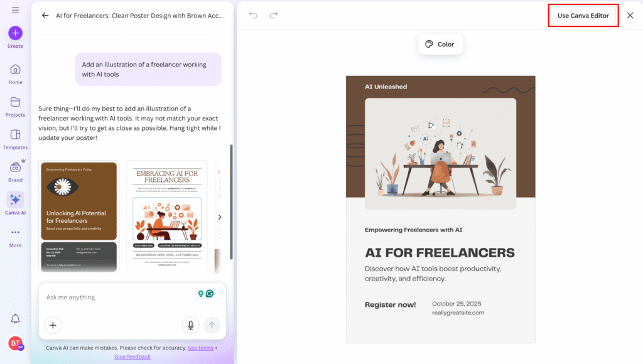
Task: Show next design options with chevron
Action: [219, 217]
